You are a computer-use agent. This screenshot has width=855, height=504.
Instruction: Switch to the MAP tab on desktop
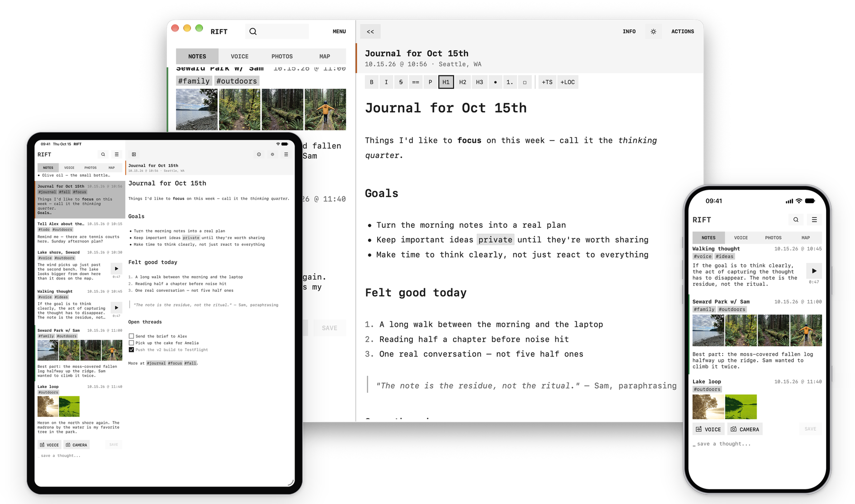pos(325,56)
